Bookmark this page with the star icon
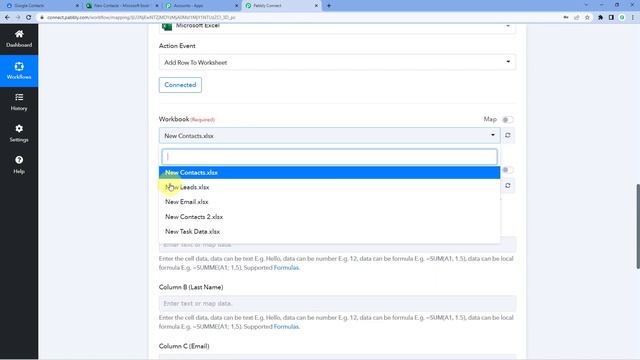The height and width of the screenshot is (360, 640). [587, 18]
